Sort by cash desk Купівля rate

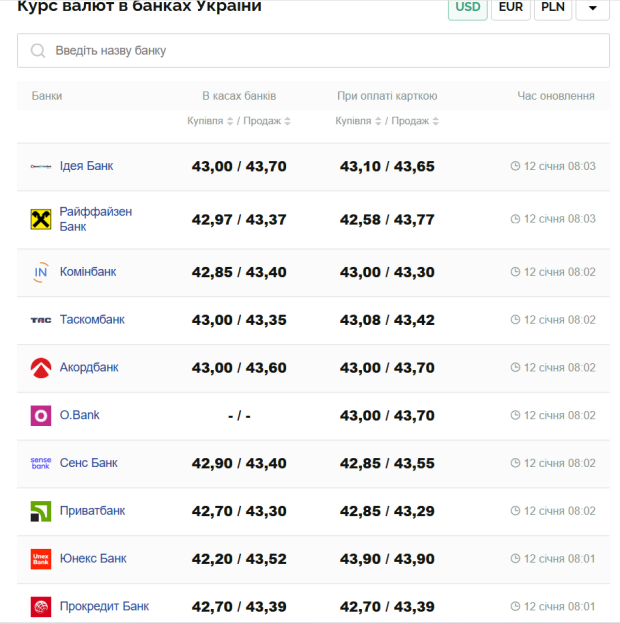(x=210, y=121)
